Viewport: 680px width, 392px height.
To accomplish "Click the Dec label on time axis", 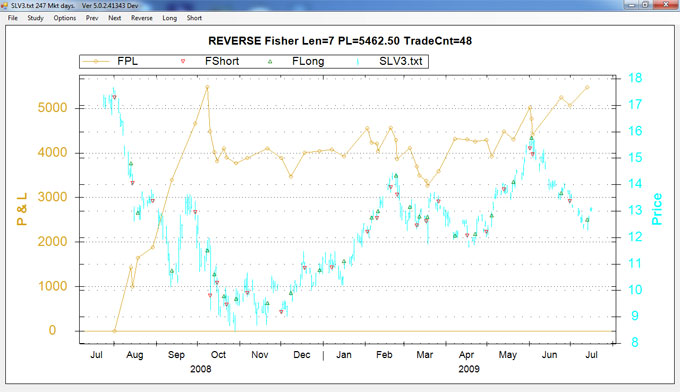I will [302, 355].
